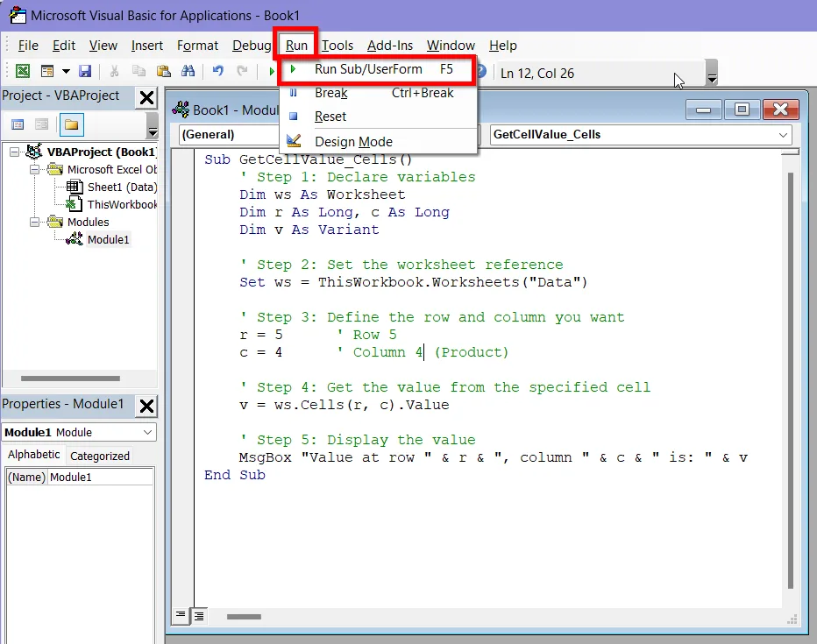Close the Book1 module code window
Viewport: 817px width, 644px height.
coord(780,110)
